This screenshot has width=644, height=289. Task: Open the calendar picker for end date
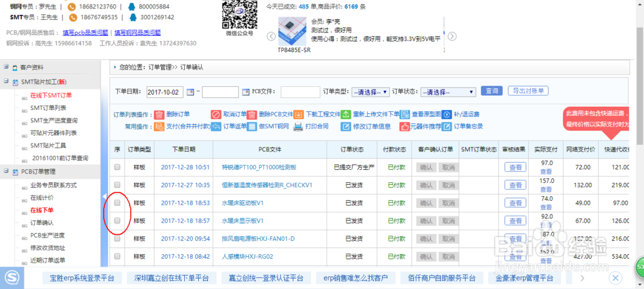pyautogui.click(x=245, y=92)
